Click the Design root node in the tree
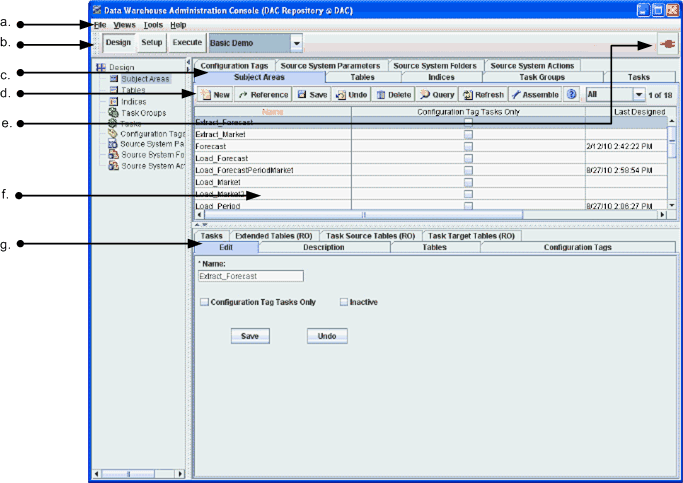 122,67
